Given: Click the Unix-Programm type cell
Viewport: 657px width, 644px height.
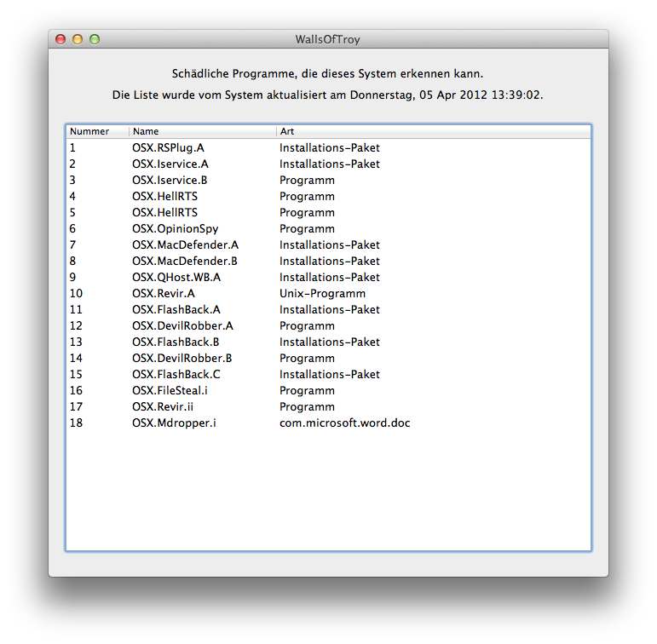Looking at the screenshot, I should coord(323,293).
